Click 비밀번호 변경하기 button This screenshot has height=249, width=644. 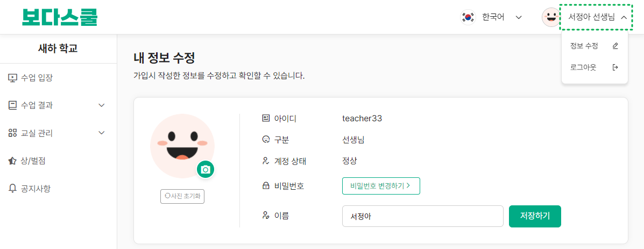click(x=381, y=185)
